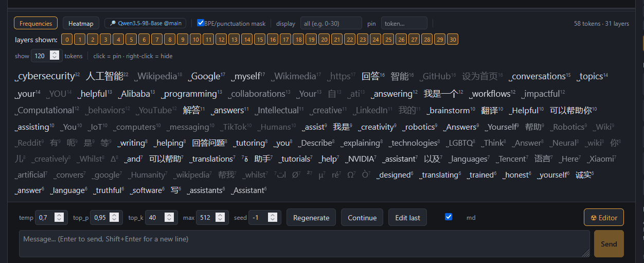Switch to the Frequencies tab

(36, 23)
